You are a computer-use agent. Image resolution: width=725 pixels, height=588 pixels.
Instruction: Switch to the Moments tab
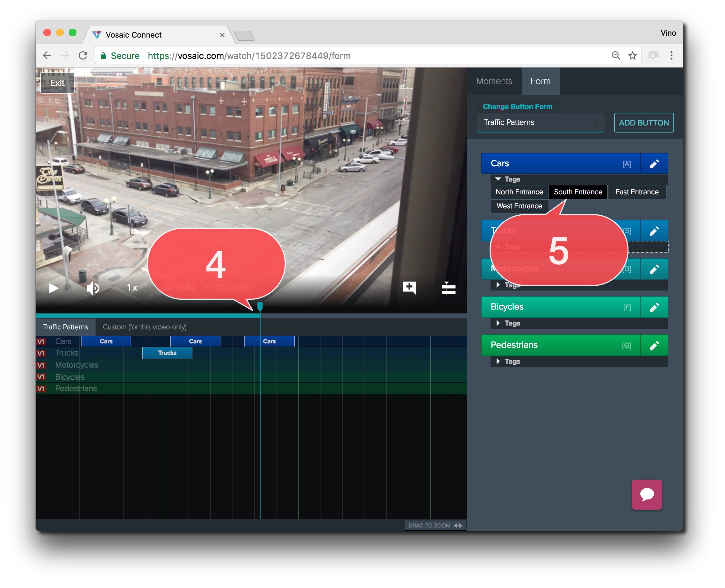[x=494, y=81]
